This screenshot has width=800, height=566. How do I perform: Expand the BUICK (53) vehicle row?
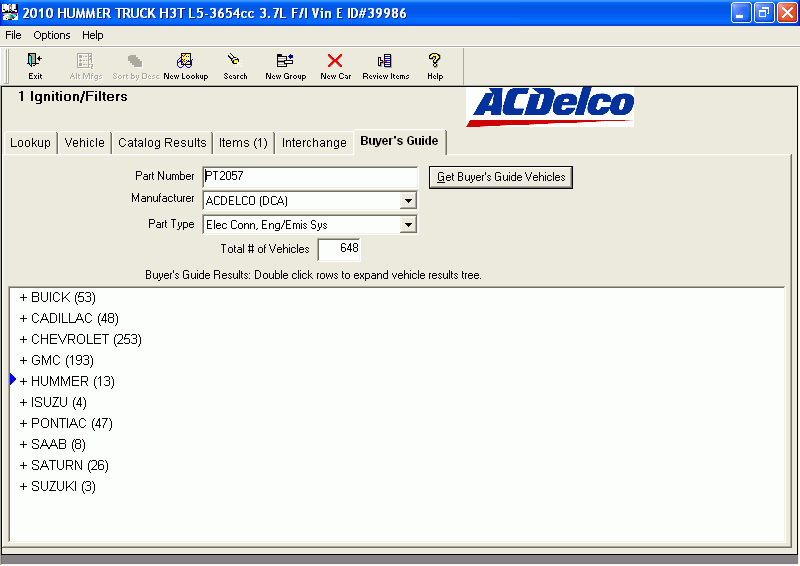[x=62, y=297]
